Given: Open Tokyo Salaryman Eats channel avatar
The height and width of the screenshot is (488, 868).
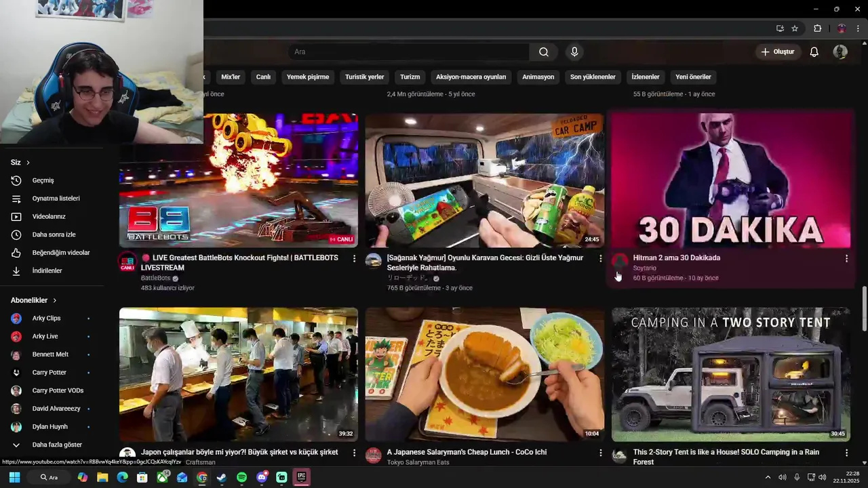Looking at the screenshot, I should click(x=374, y=455).
